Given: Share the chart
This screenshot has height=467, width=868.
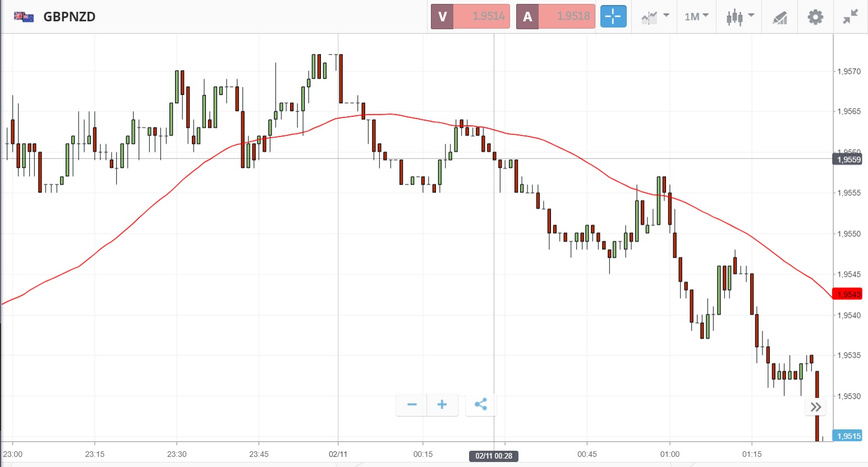Looking at the screenshot, I should coord(481,404).
